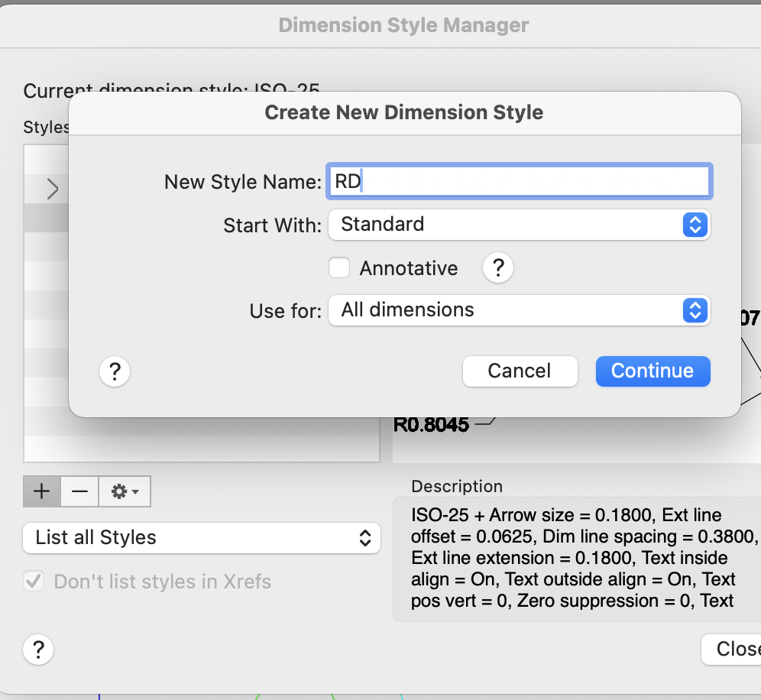Click help icon in Create New dialog
This screenshot has width=761, height=700.
[x=115, y=372]
